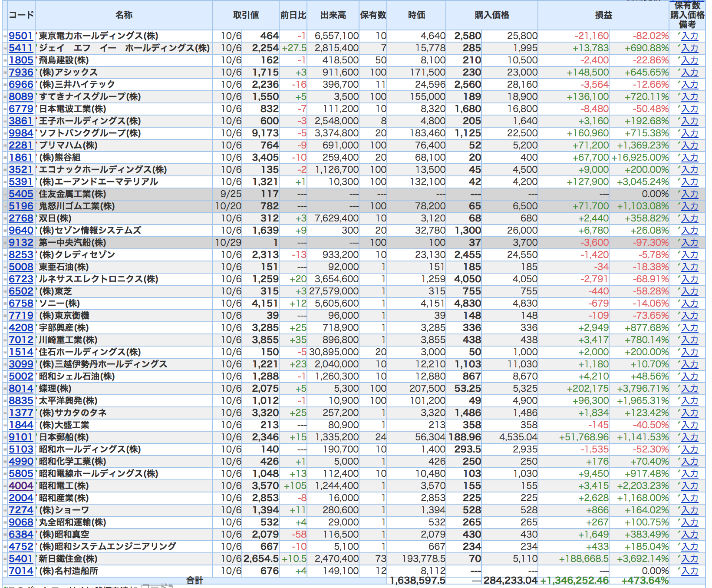Click the name (株)エーアンドエーマテリアル

pos(99,182)
